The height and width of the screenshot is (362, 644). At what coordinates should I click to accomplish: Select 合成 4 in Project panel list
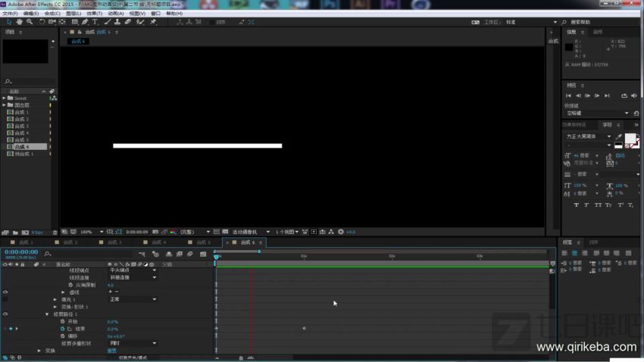22,133
